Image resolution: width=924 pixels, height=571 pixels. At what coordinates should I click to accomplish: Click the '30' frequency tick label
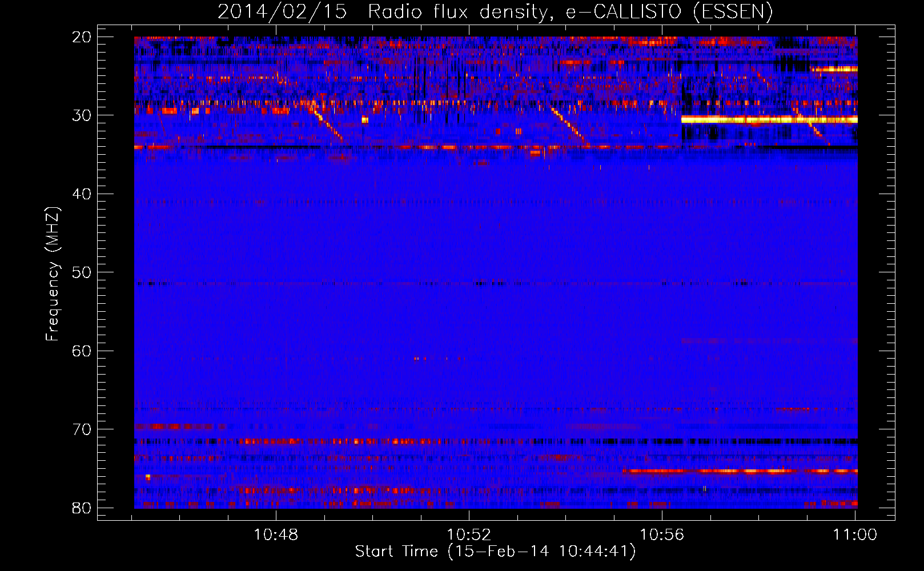coord(82,115)
